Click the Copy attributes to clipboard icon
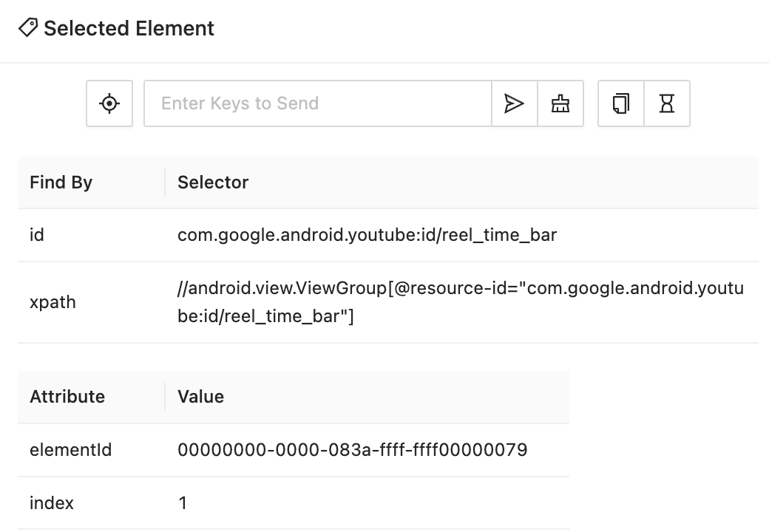 [621, 103]
